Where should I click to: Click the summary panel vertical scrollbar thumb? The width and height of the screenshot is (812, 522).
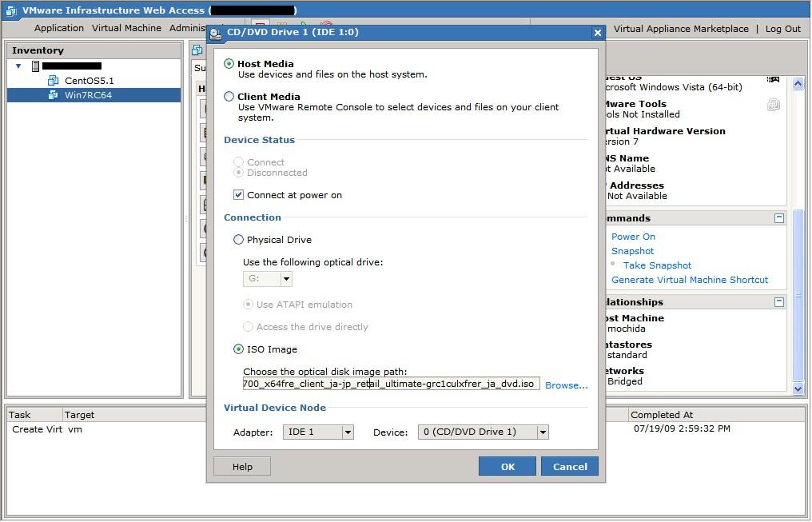pos(798,295)
